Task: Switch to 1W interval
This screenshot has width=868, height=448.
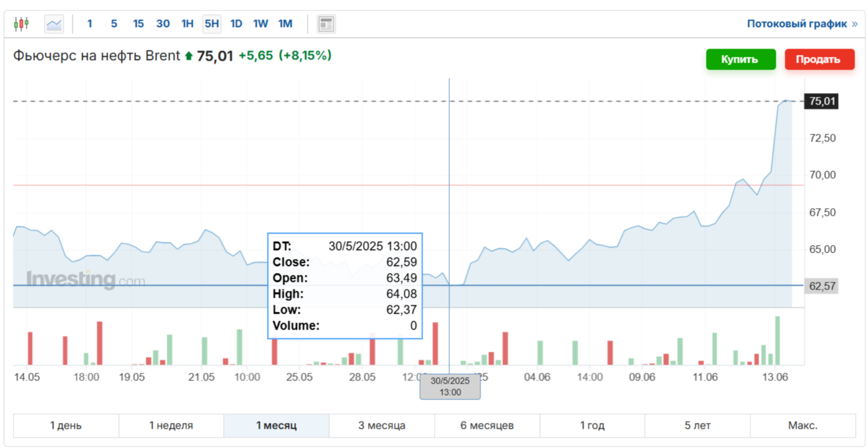Action: (x=260, y=24)
